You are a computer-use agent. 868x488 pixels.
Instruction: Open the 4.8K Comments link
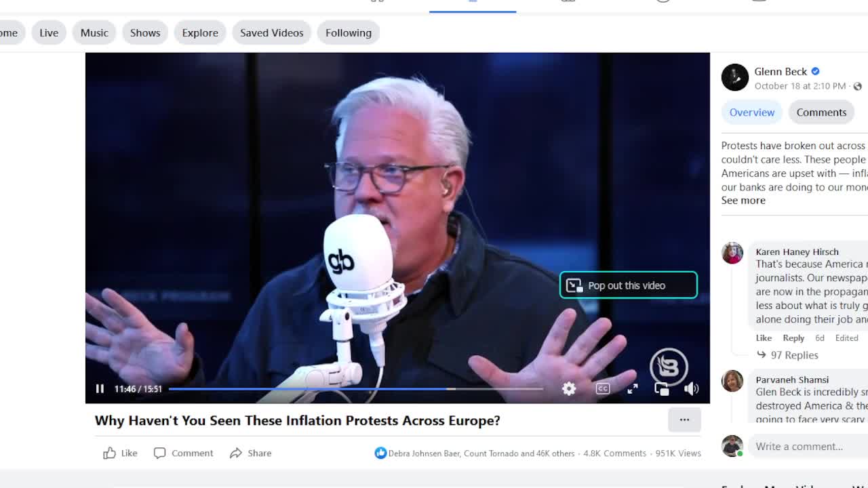(x=614, y=453)
